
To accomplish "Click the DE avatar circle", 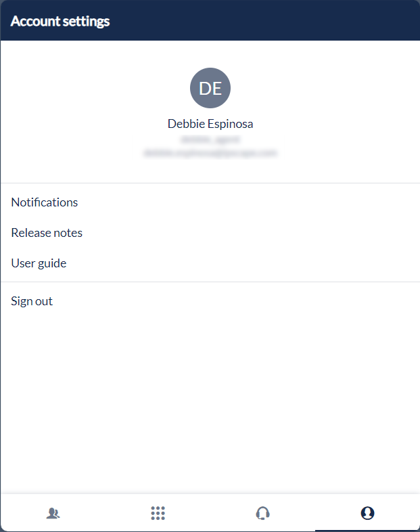I will pos(210,88).
